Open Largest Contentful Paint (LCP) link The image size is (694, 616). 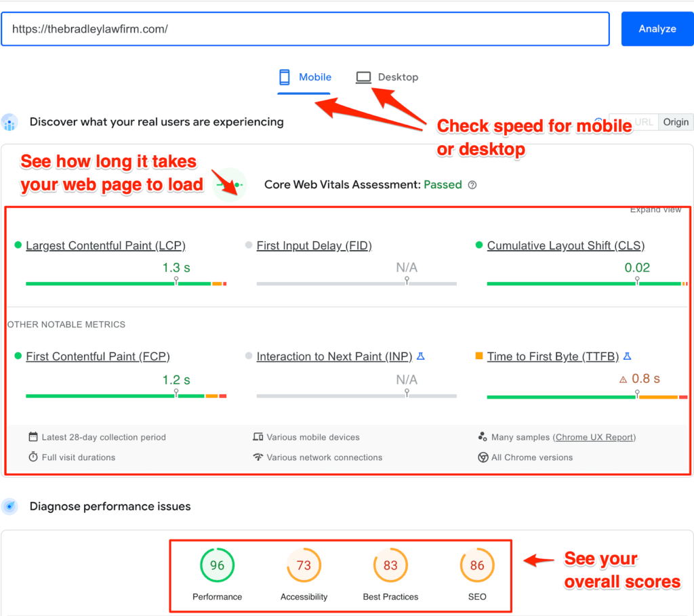105,245
